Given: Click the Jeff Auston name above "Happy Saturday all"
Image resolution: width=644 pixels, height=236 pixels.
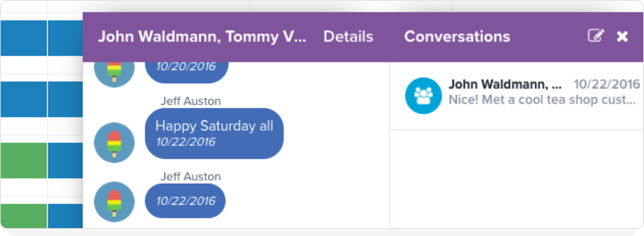Looking at the screenshot, I should click(190, 101).
